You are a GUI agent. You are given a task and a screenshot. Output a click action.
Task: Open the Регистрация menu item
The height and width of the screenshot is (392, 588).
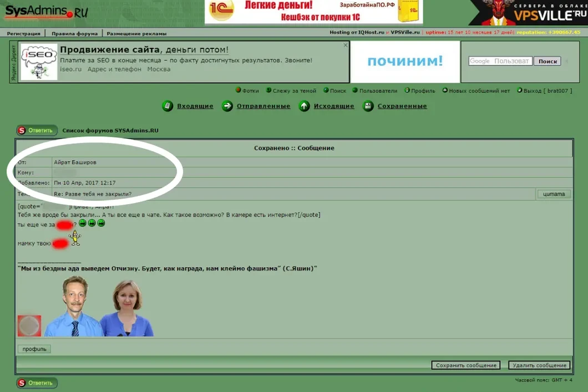click(x=23, y=33)
